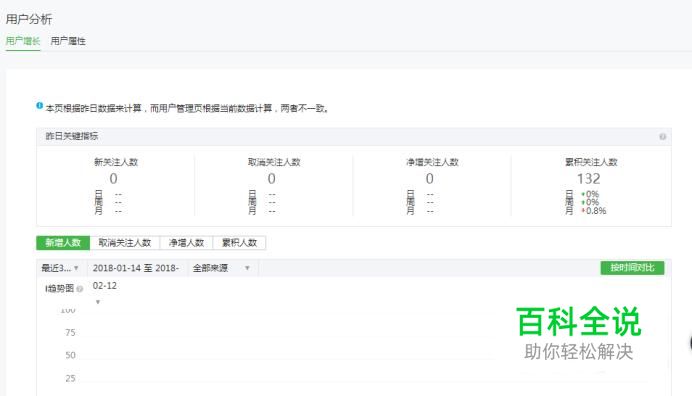The height and width of the screenshot is (396, 692).
Task: Switch to the 用户增长 tab
Action: pyautogui.click(x=23, y=41)
